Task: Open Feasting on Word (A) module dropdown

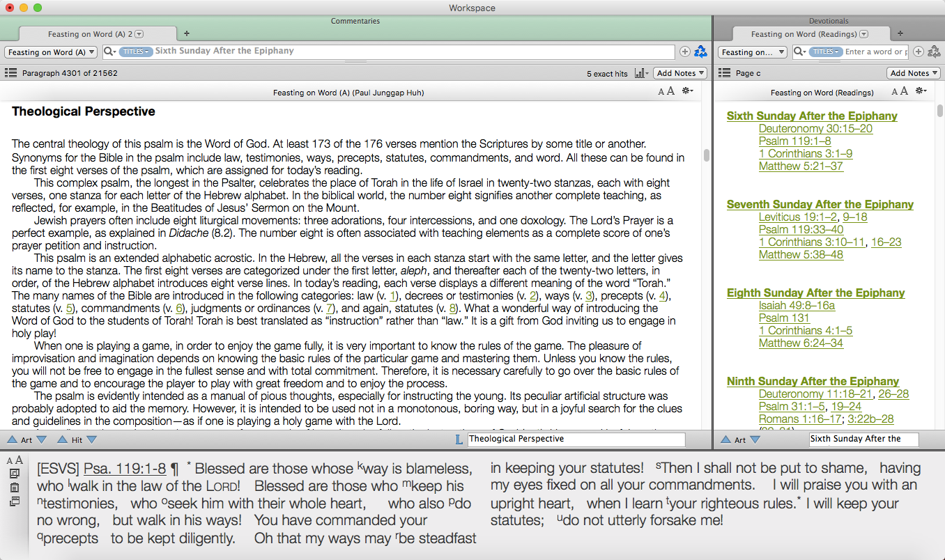Action: pyautogui.click(x=50, y=52)
